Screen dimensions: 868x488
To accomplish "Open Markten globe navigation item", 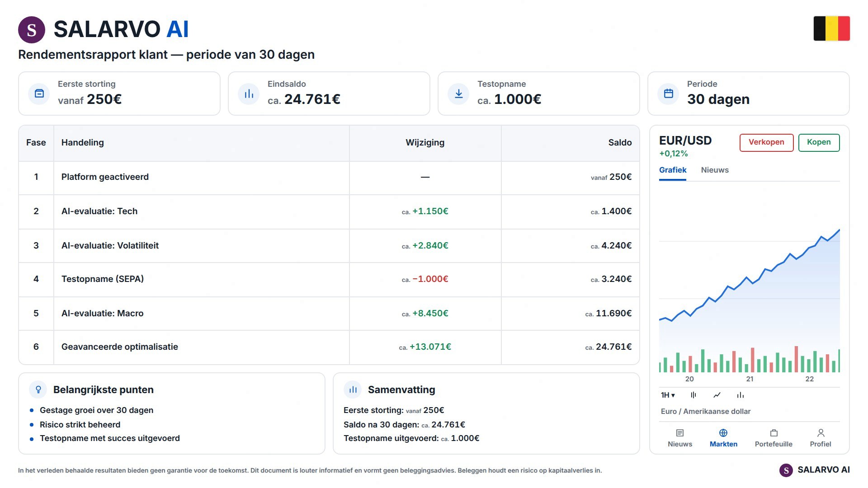I will [x=723, y=438].
